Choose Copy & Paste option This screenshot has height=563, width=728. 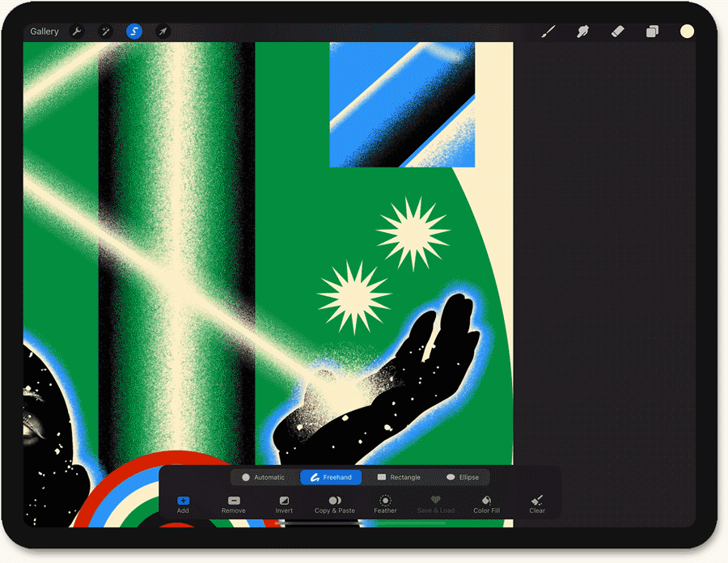click(x=335, y=505)
